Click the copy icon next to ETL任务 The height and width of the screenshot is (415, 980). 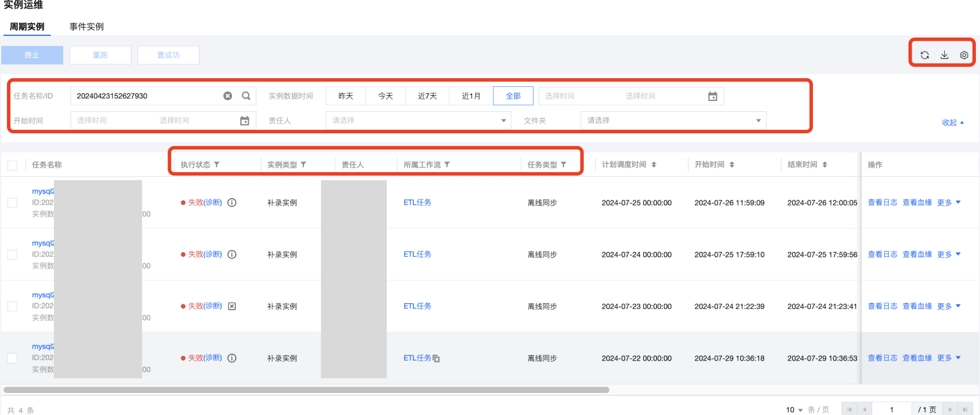coord(436,359)
